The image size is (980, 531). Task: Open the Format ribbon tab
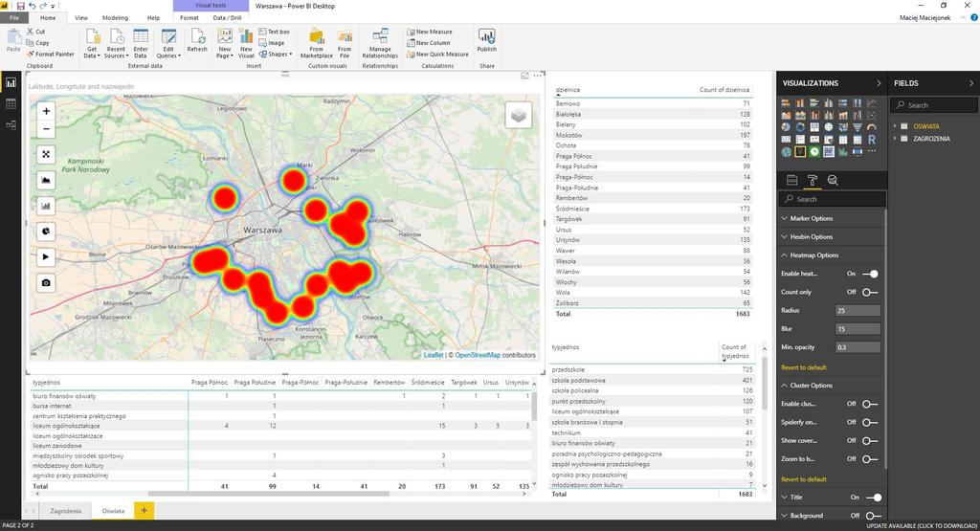tap(189, 18)
